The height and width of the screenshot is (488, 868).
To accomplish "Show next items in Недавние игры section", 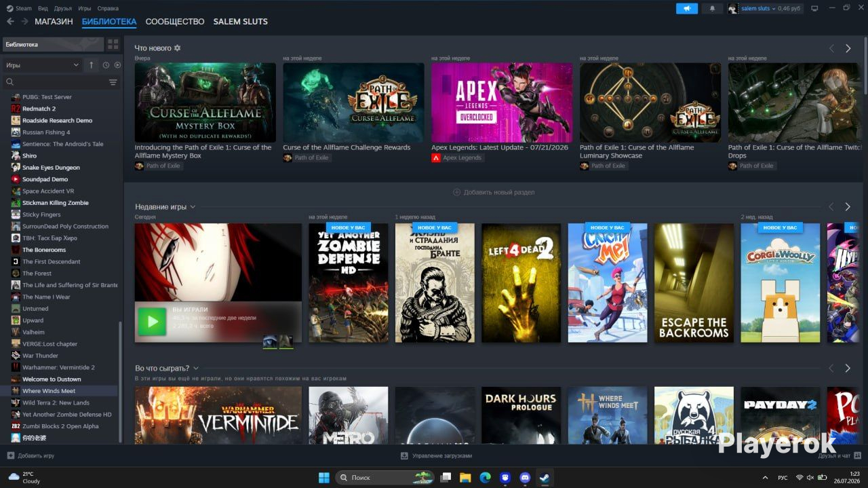I will click(848, 206).
